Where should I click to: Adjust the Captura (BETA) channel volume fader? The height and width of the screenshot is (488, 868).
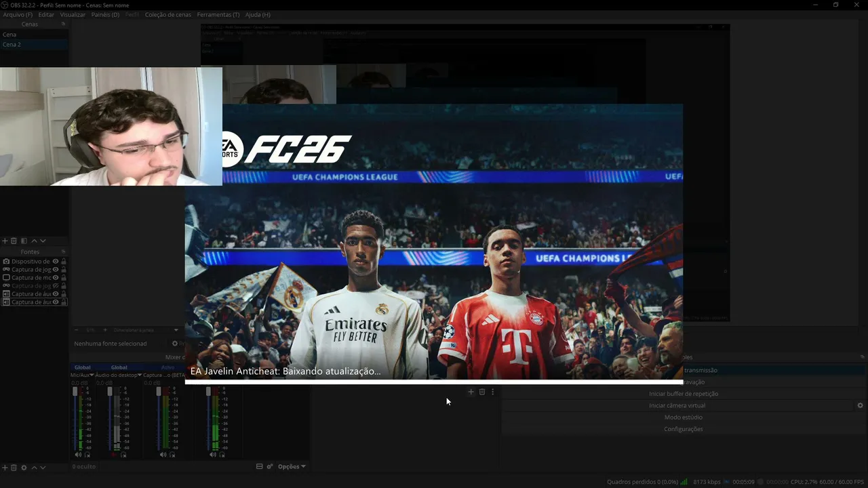pyautogui.click(x=159, y=392)
